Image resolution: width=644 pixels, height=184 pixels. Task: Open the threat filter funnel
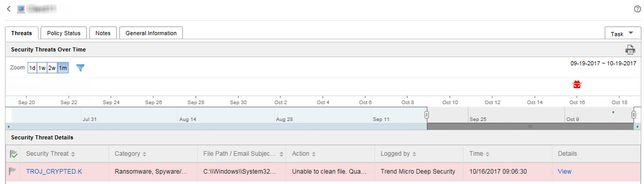80,68
